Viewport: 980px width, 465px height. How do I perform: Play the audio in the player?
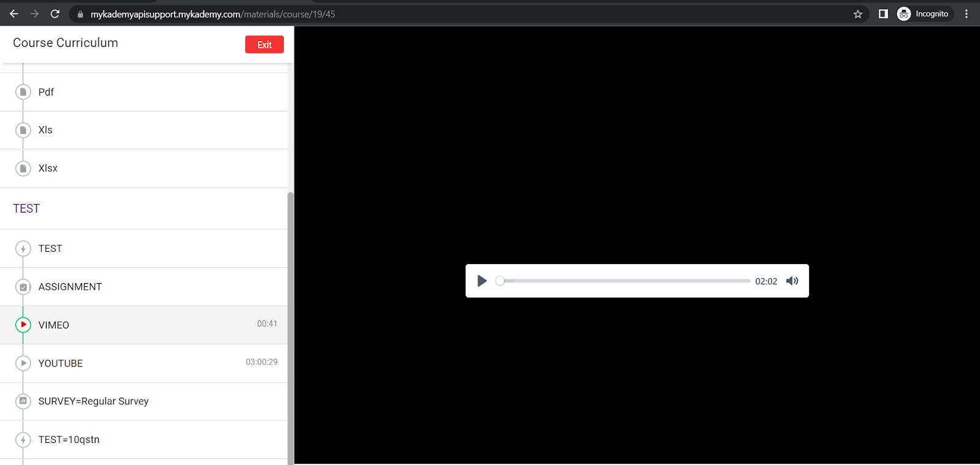[x=482, y=281]
